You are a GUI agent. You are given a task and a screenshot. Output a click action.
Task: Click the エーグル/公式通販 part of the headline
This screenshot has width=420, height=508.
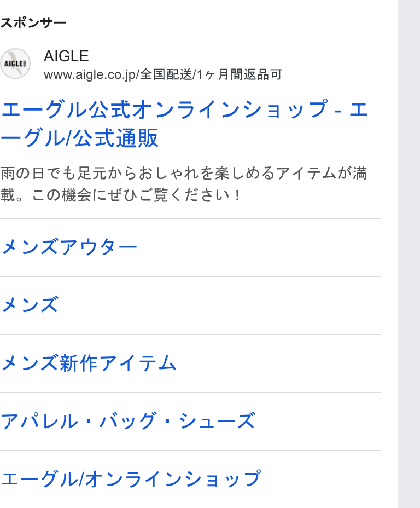coord(79,138)
